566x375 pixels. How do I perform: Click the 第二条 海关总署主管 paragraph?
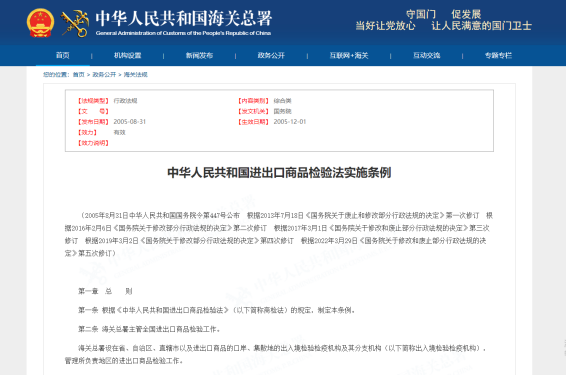click(x=149, y=329)
